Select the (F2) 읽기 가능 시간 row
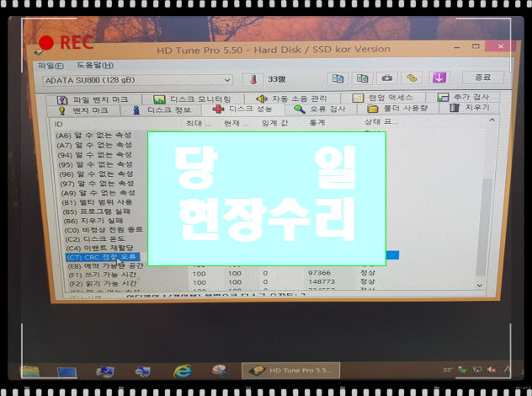The width and height of the screenshot is (532, 396). 104,284
